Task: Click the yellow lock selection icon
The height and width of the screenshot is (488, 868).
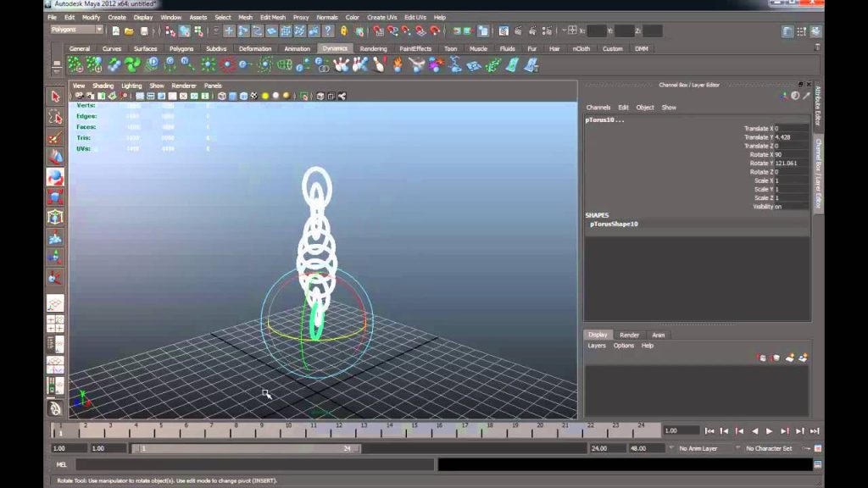Action: [344, 31]
